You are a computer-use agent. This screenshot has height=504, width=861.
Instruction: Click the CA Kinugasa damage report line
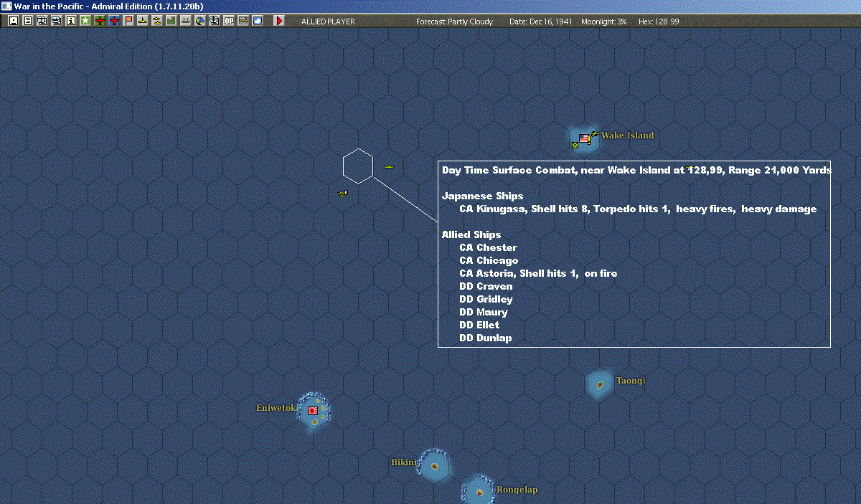tap(638, 209)
